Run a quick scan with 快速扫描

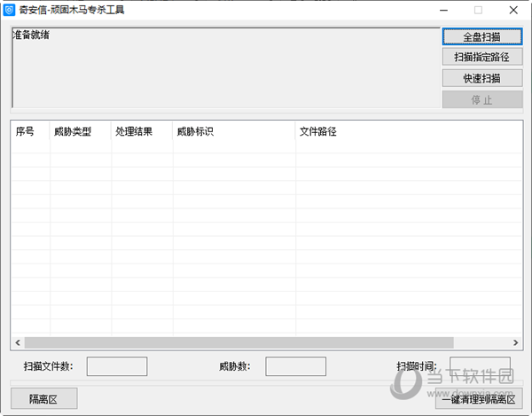(x=481, y=78)
